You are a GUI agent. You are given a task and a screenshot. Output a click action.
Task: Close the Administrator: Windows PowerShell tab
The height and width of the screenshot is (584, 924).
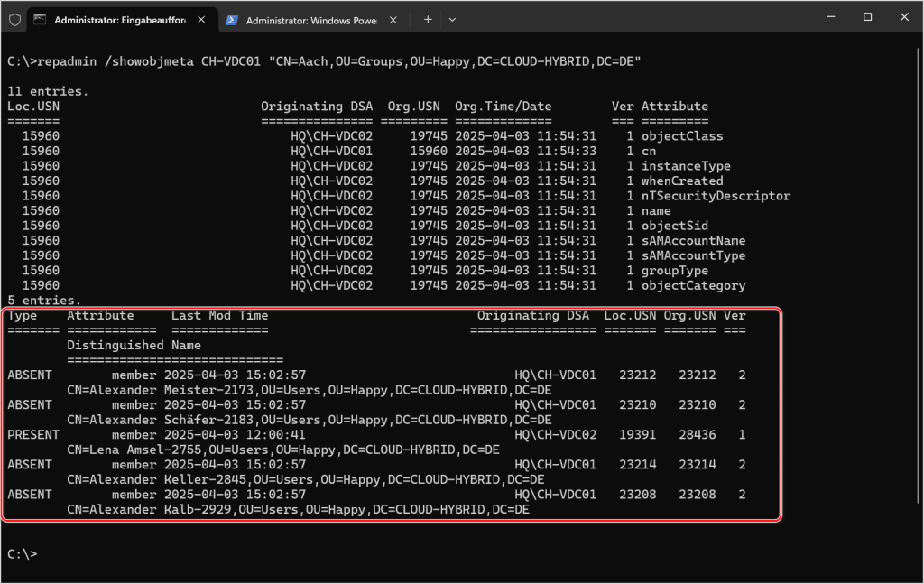click(393, 19)
